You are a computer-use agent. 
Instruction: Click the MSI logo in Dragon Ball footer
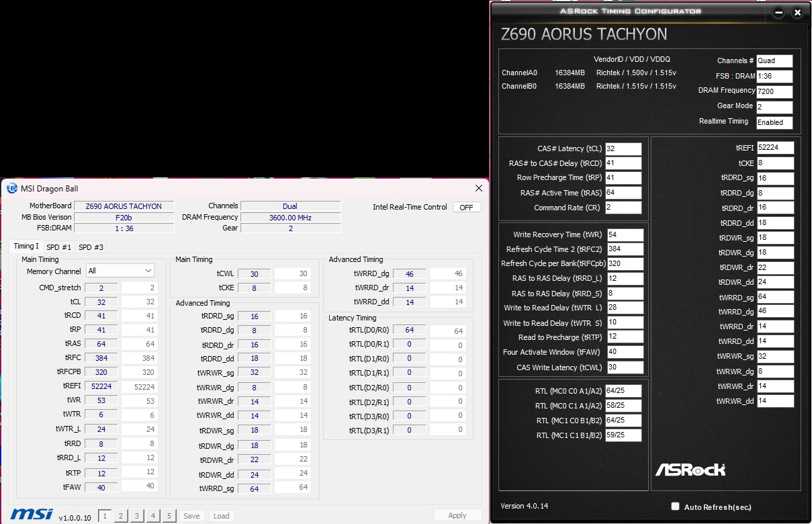pyautogui.click(x=32, y=515)
